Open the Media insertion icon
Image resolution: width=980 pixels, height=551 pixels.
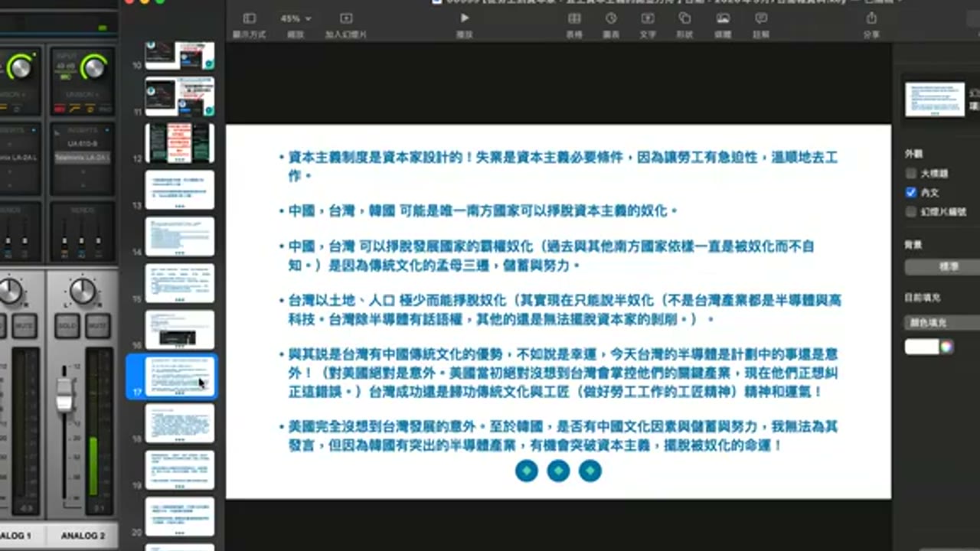point(723,18)
